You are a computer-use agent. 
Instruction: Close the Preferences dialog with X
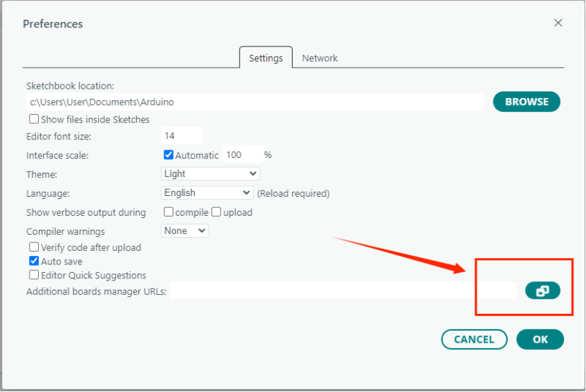[558, 23]
